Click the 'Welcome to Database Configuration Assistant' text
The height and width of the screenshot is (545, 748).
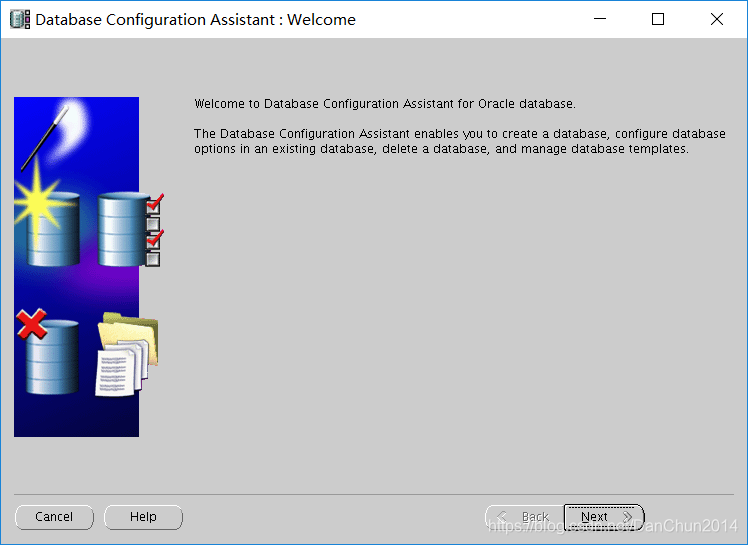point(384,104)
